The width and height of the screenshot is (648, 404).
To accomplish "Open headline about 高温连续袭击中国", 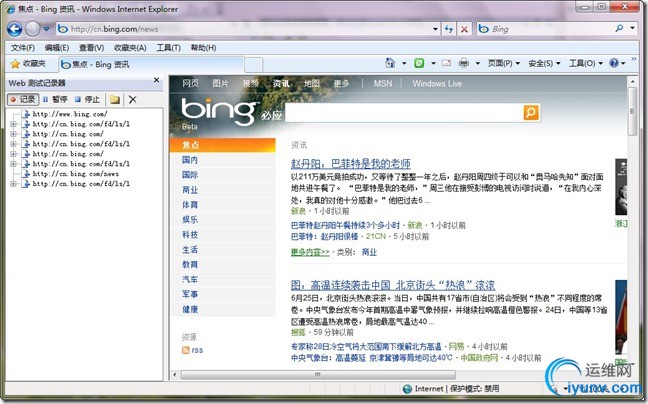I will point(393,285).
